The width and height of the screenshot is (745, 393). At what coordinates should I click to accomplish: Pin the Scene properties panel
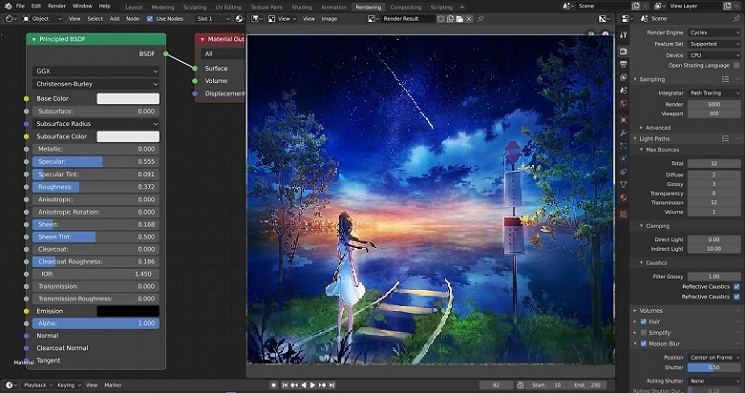point(737,19)
